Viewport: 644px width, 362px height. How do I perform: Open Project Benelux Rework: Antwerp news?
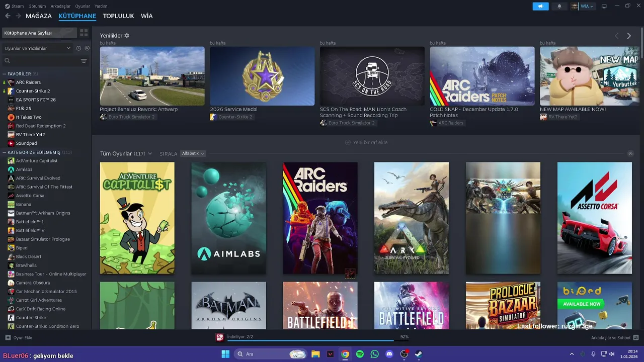click(152, 76)
